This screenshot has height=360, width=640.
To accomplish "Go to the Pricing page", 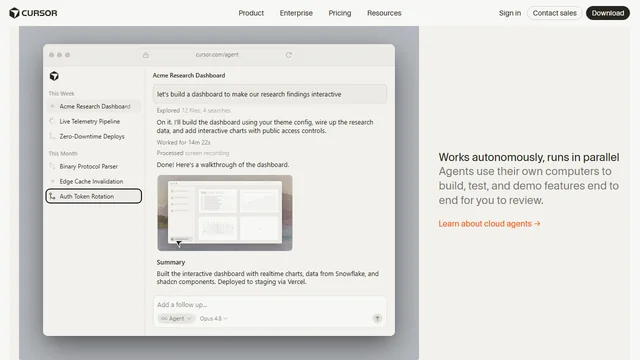I will click(x=340, y=13).
